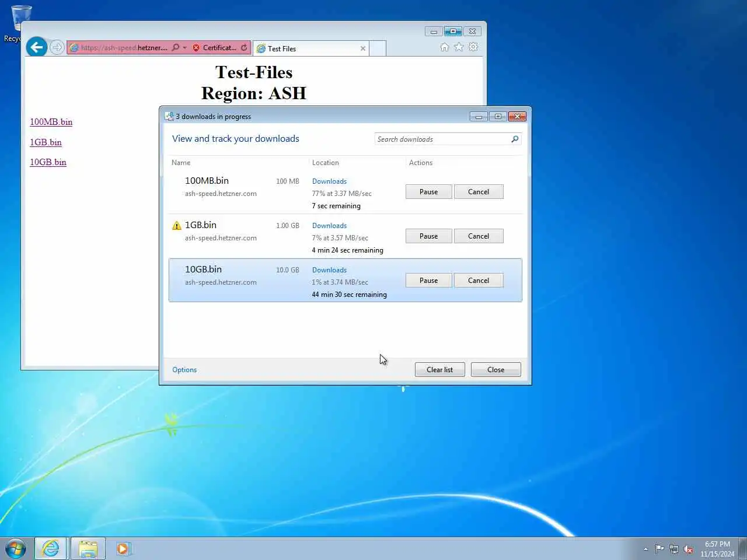Open Downloads location for 100MB.bin

tap(329, 181)
